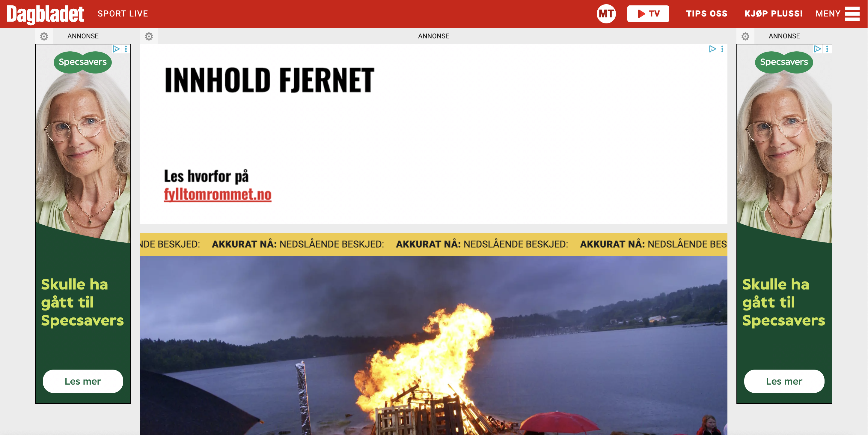
Task: Click AdChoices triangle icon on center banner
Action: [712, 49]
